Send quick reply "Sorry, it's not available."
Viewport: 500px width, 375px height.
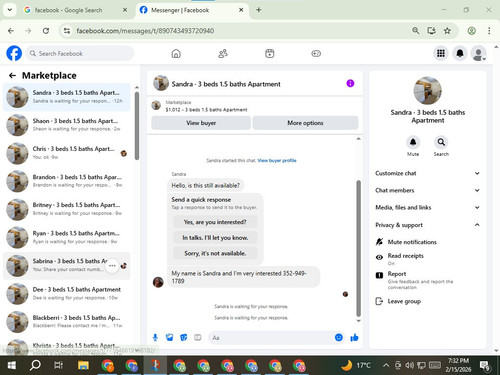pyautogui.click(x=215, y=253)
